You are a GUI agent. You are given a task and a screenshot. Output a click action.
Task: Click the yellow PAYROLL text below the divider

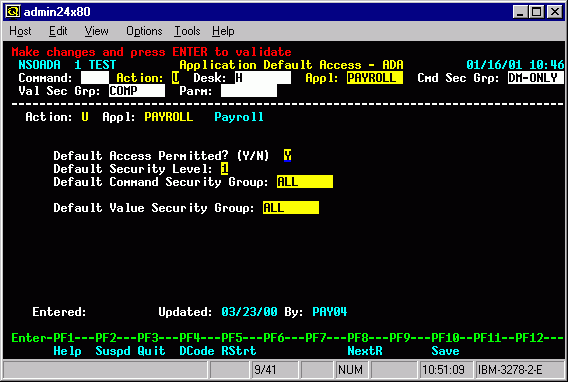click(169, 117)
